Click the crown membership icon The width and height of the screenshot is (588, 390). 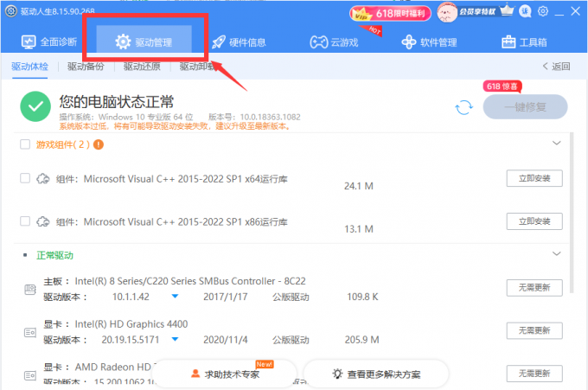507,10
